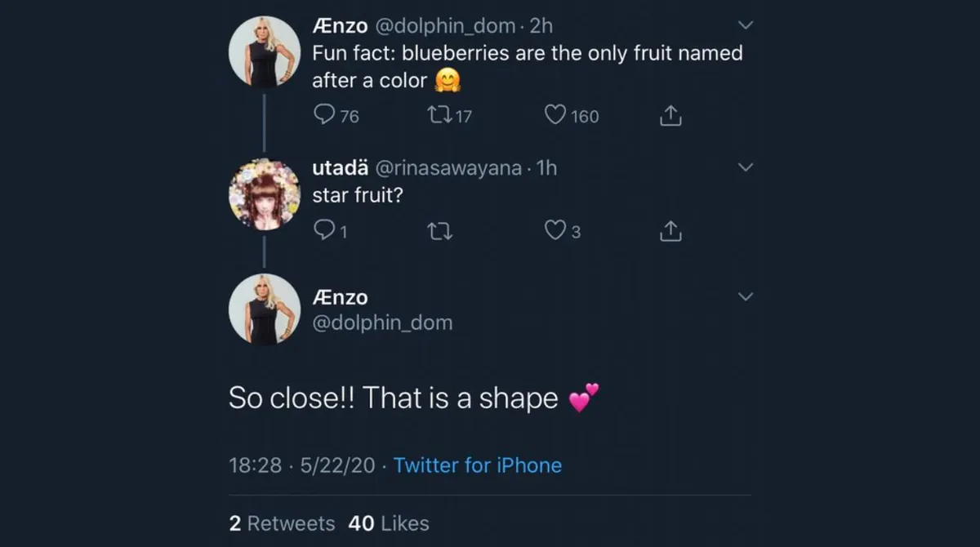The height and width of the screenshot is (547, 980).
Task: Toggle like on utadä's reply heart icon
Action: click(x=554, y=230)
